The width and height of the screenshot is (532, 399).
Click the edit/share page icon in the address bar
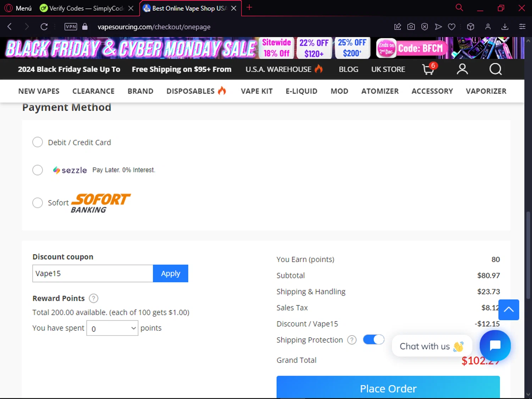[x=398, y=27]
